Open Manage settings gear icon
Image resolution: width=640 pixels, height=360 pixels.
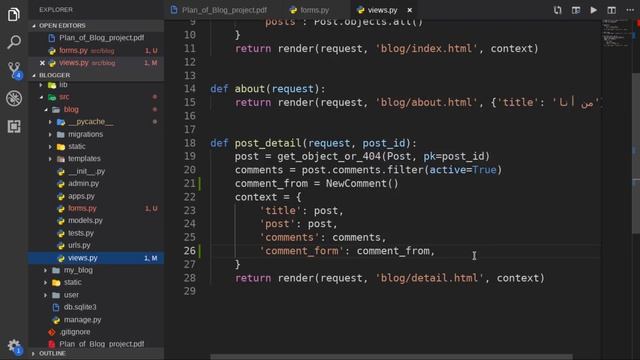point(14,347)
